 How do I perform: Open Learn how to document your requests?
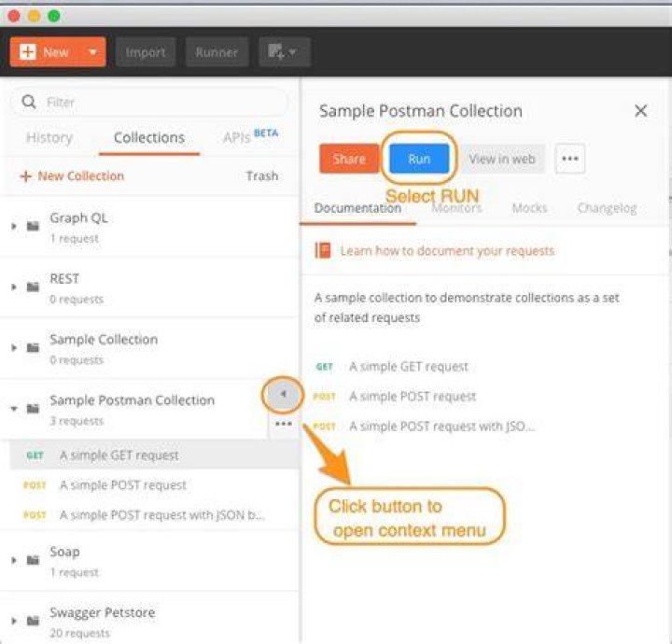click(447, 251)
